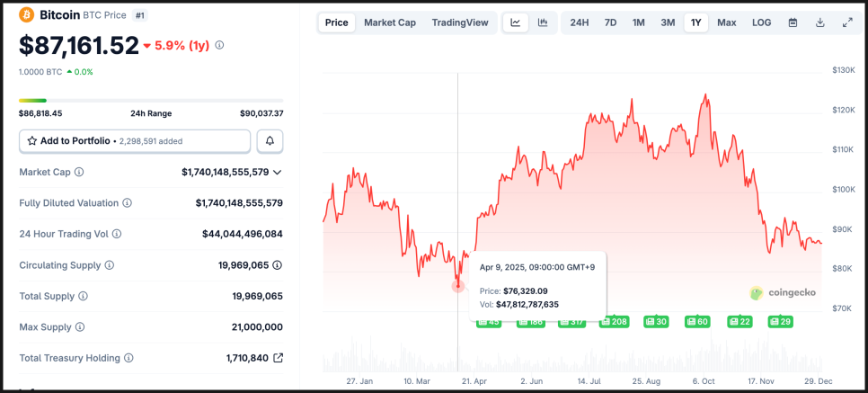Screen dimensions: 868x393
Task: Open the news marker labeled 208
Action: [x=615, y=321]
